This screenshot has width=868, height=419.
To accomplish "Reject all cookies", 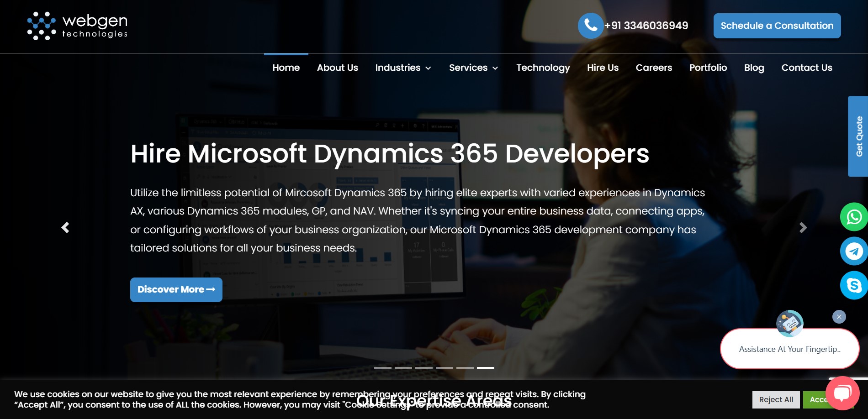I will click(x=776, y=400).
